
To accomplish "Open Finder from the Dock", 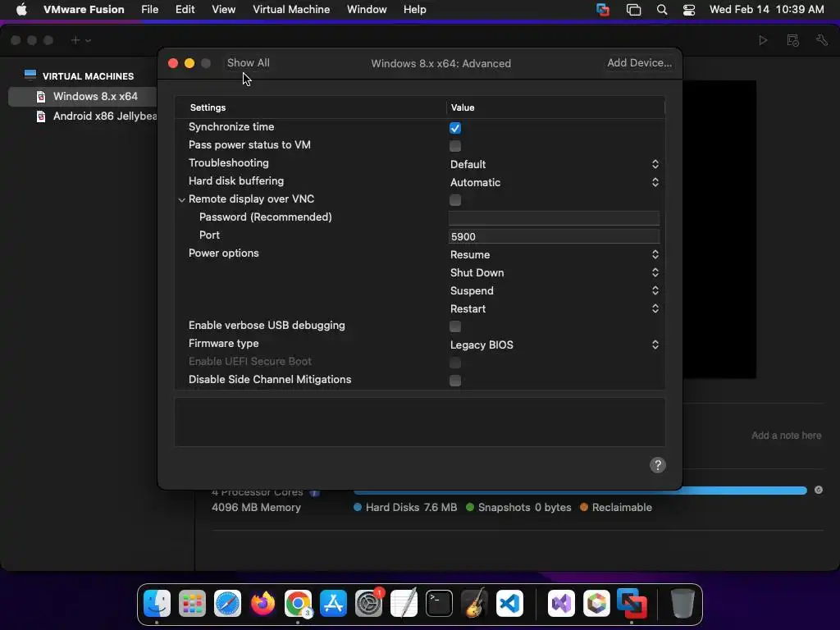I will (157, 603).
